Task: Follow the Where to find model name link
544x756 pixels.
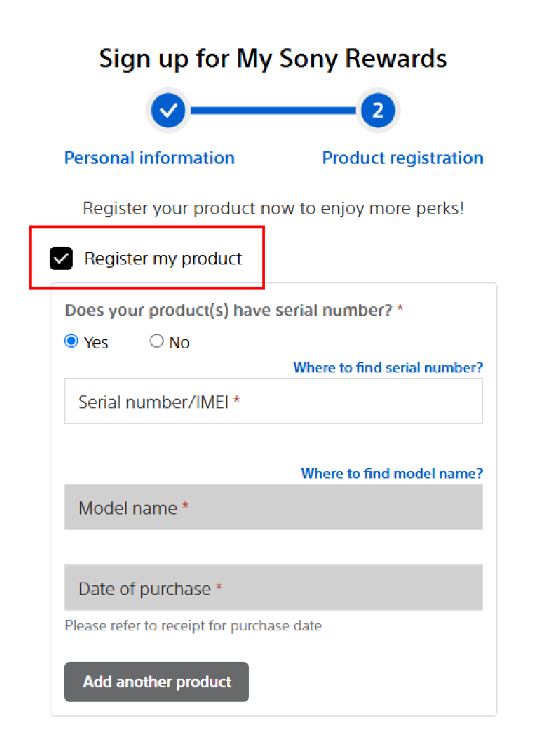Action: click(x=391, y=473)
